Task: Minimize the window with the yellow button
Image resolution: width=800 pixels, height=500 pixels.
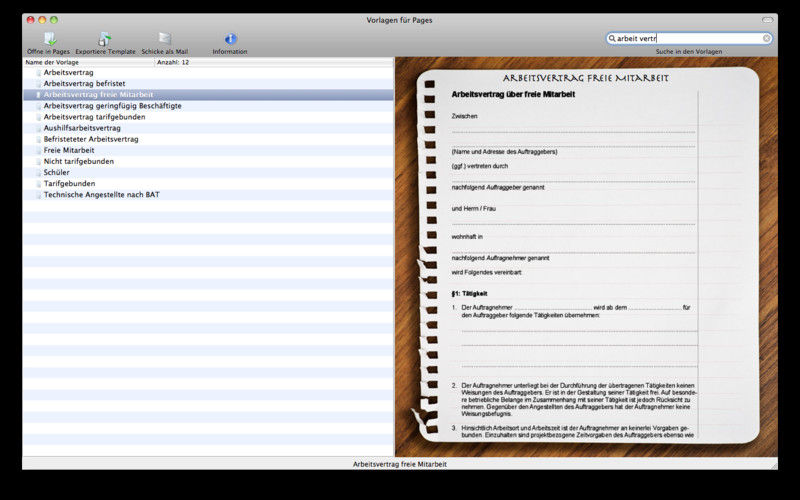Action: click(42, 20)
